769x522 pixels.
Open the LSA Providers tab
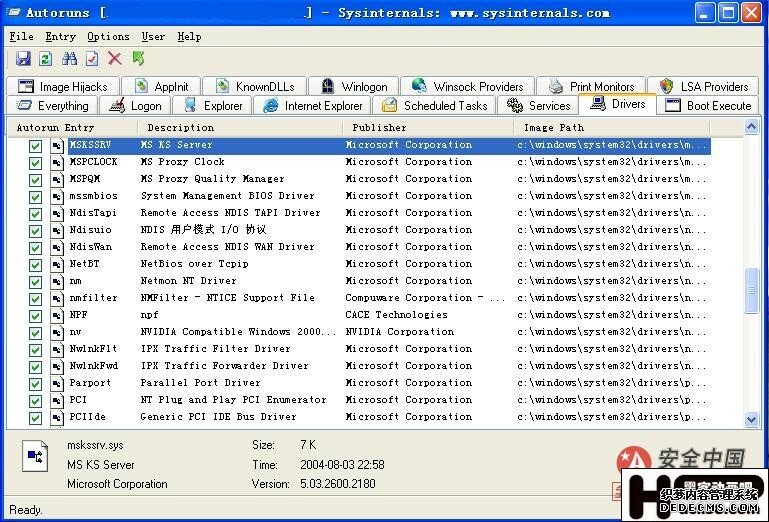tap(703, 86)
